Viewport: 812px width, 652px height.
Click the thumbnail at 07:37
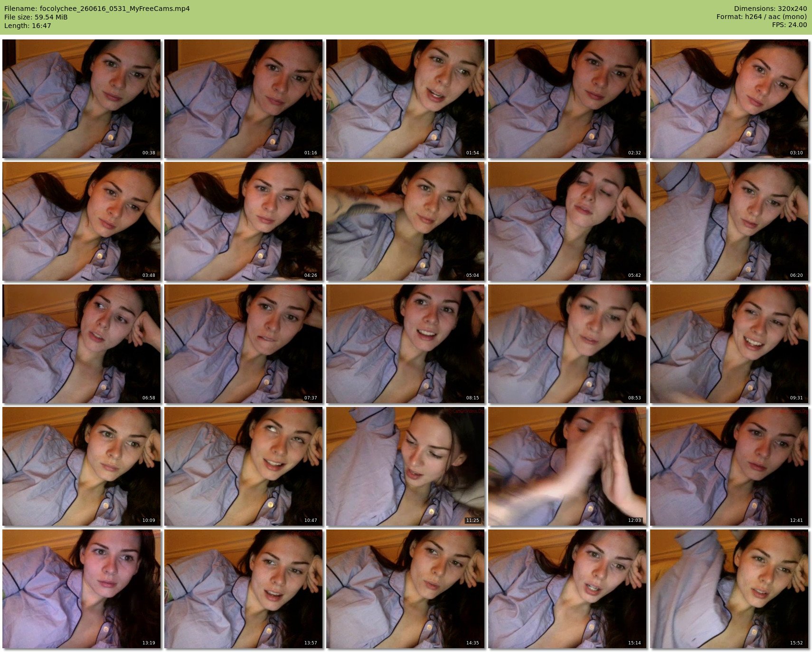[244, 344]
